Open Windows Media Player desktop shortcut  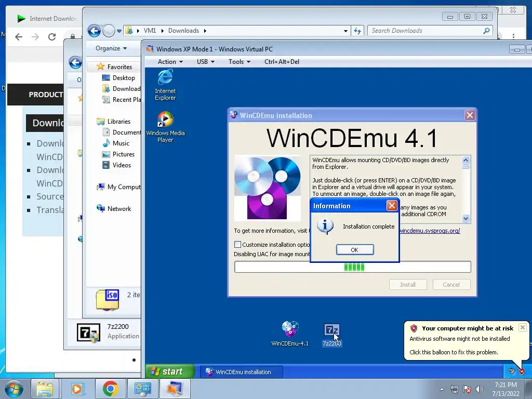(165, 127)
